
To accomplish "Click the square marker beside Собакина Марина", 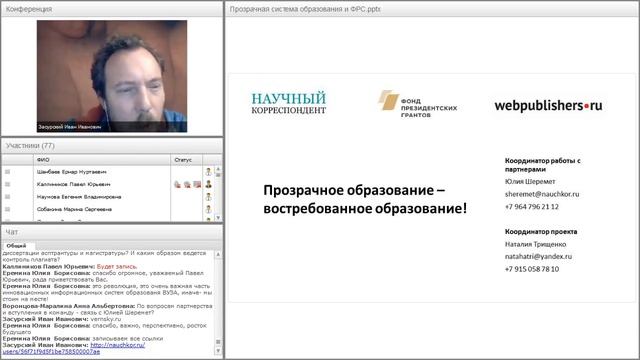I will pos(7,209).
